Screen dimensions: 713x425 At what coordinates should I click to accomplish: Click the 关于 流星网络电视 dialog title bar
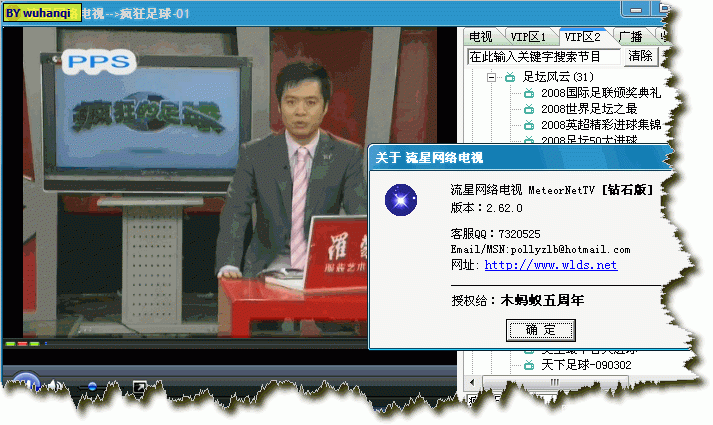521,158
